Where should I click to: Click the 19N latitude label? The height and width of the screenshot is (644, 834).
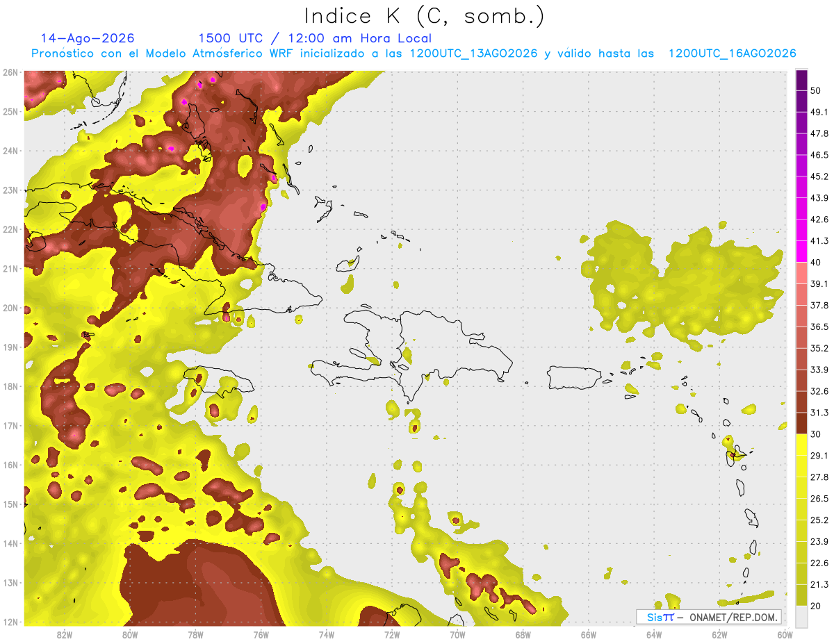[10, 347]
